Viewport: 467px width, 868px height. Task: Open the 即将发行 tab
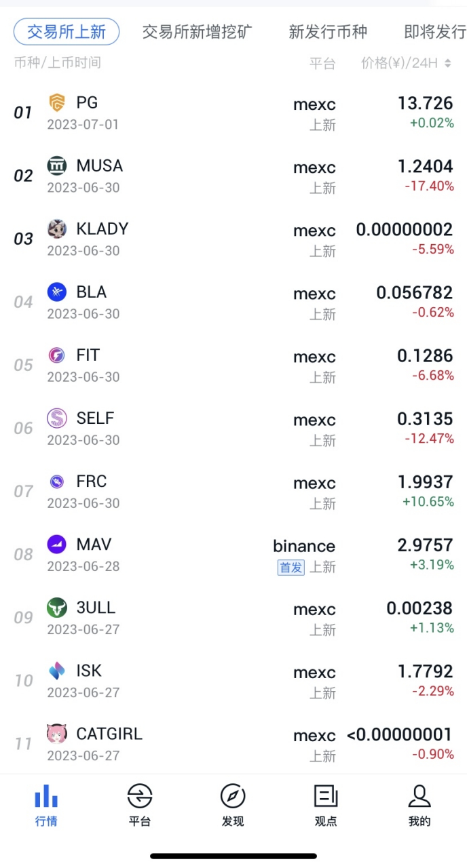435,31
